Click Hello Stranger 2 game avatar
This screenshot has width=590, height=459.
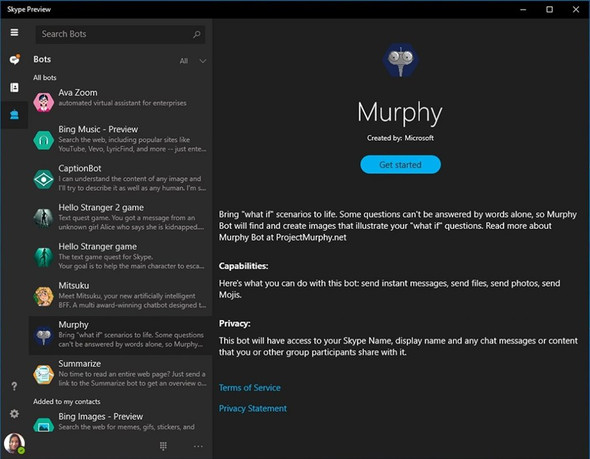pos(44,218)
